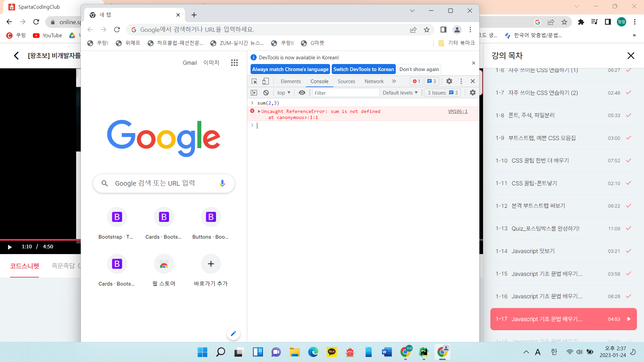Click the customize page pencil icon
The image size is (644, 362).
tap(233, 334)
